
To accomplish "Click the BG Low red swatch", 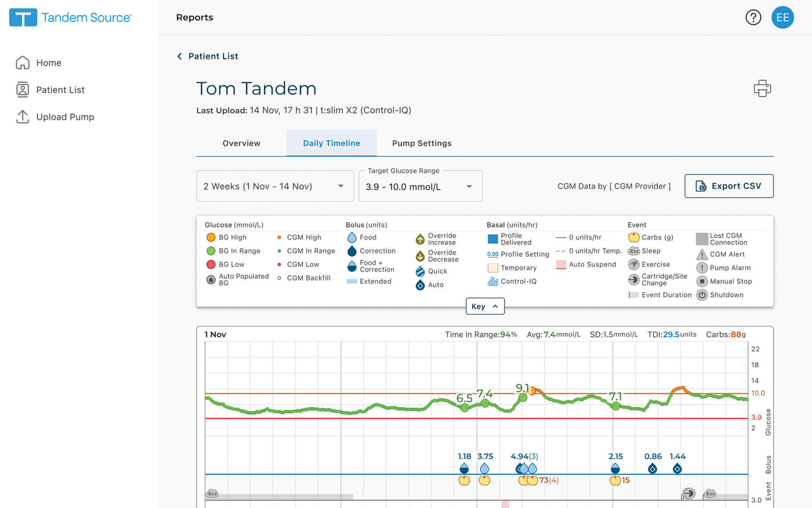I will click(211, 264).
